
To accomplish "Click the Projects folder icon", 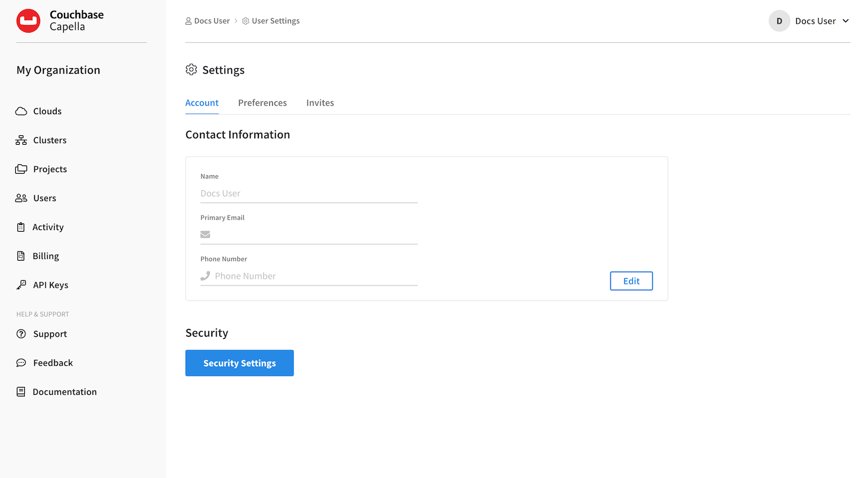I will (22, 169).
